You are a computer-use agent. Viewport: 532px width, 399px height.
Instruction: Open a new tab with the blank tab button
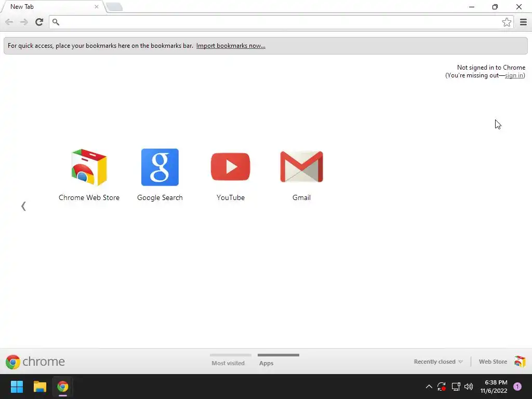pyautogui.click(x=114, y=7)
